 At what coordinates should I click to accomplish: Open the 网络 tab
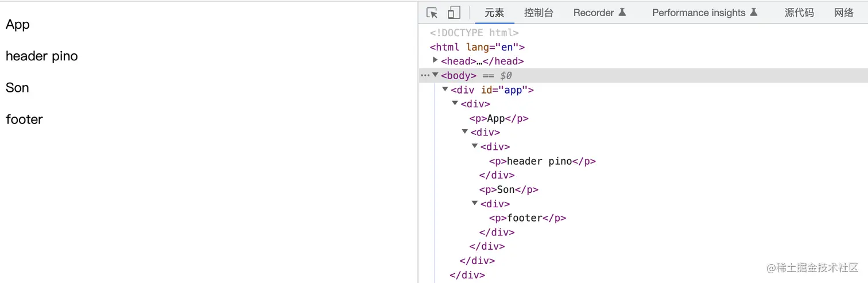pyautogui.click(x=844, y=13)
